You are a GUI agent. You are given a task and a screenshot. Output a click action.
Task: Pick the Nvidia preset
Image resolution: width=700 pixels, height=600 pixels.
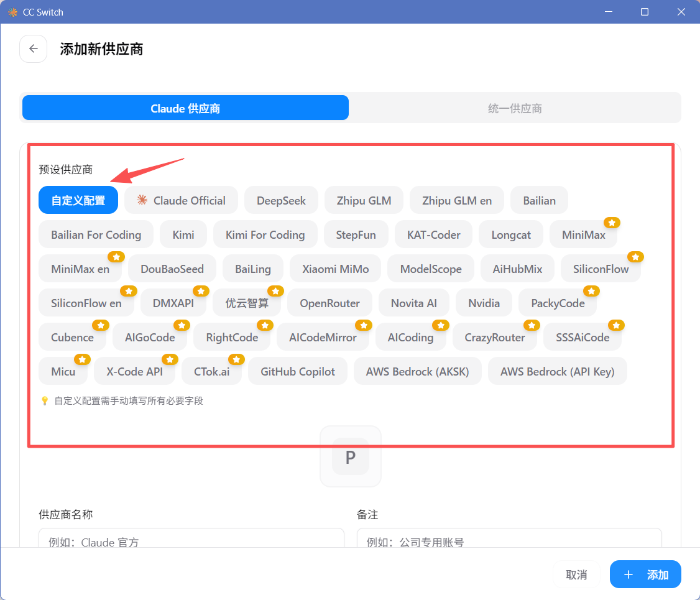pos(484,303)
